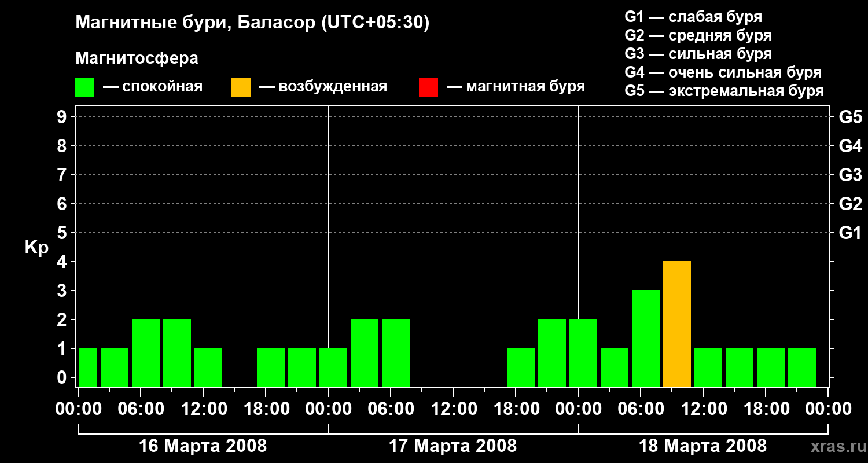
Task: Click the red 'магнитная буря' legend swatch
Action: (428, 87)
